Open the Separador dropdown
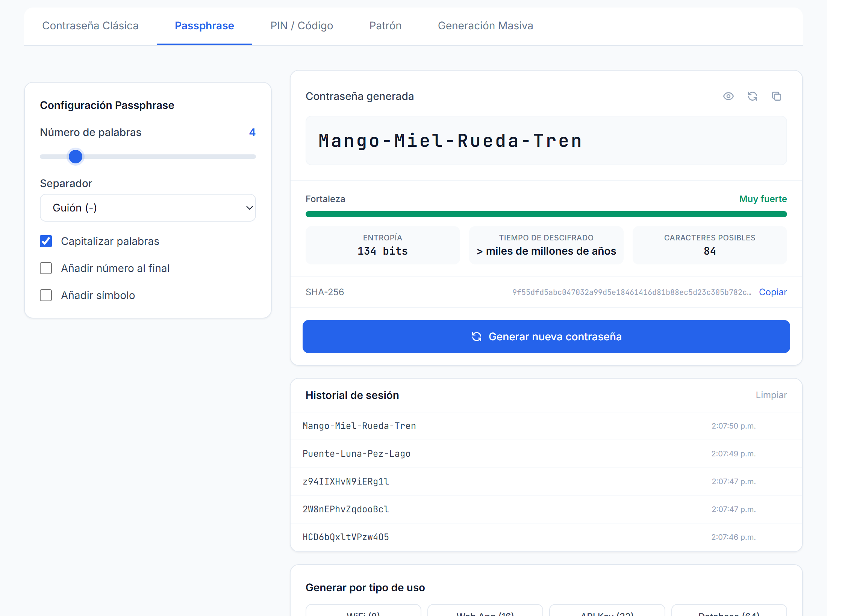Image resolution: width=842 pixels, height=616 pixels. coord(148,208)
